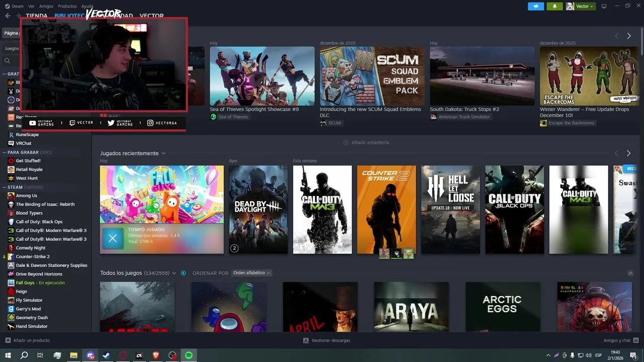Open Hell Let Loose recent game cover
The width and height of the screenshot is (644, 362).
point(450,210)
